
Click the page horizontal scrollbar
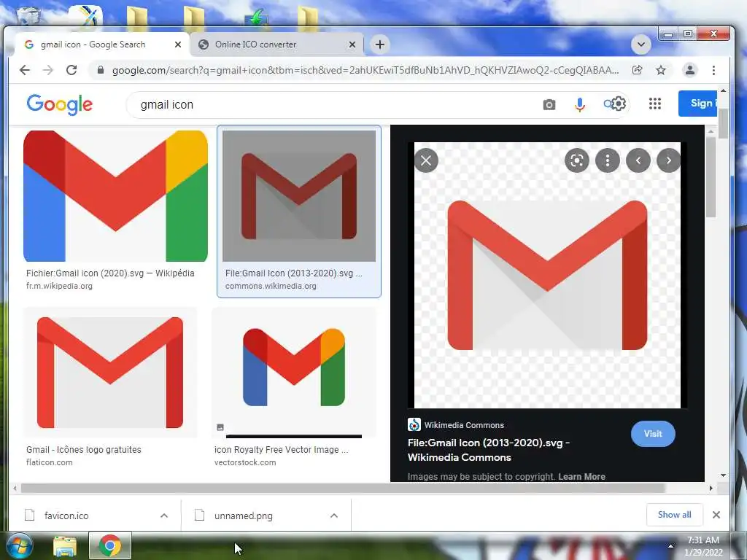pos(343,488)
